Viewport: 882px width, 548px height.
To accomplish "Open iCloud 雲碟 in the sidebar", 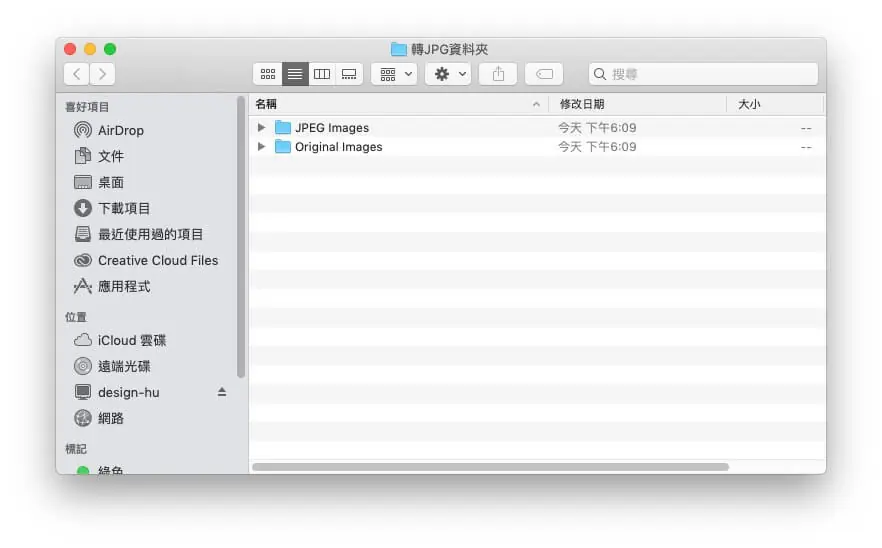I will [x=120, y=340].
